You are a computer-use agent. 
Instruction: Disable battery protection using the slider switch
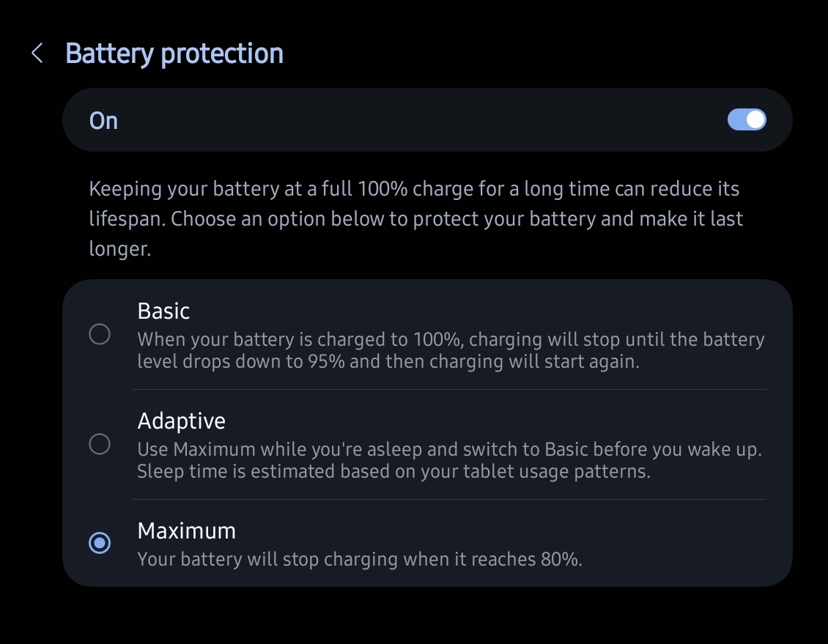click(x=745, y=119)
